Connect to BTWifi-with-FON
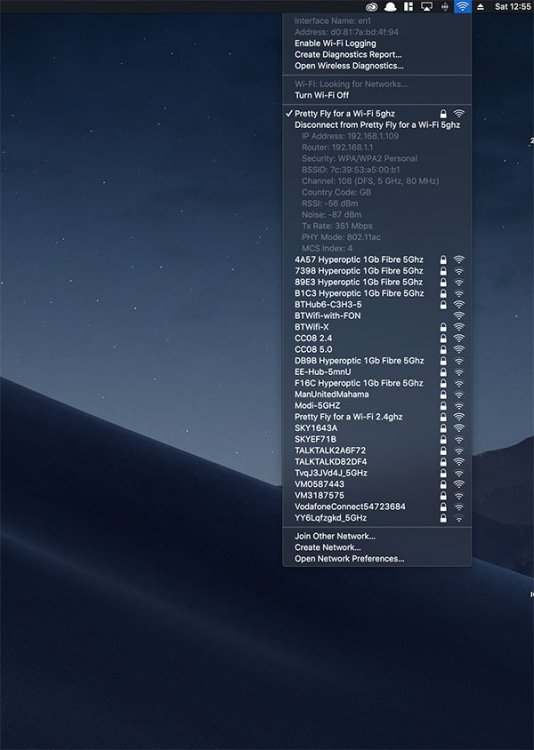The height and width of the screenshot is (750, 534). (x=377, y=316)
